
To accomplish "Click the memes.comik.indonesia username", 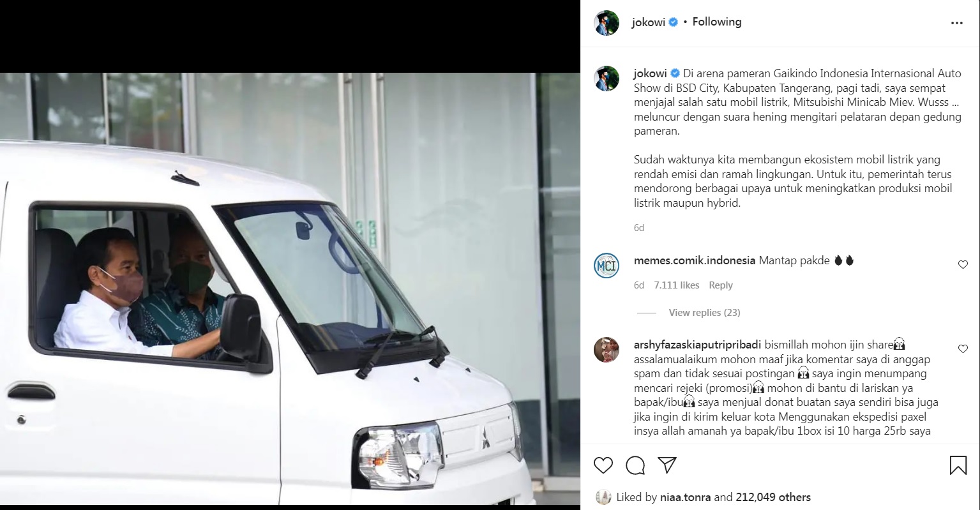I will (695, 260).
